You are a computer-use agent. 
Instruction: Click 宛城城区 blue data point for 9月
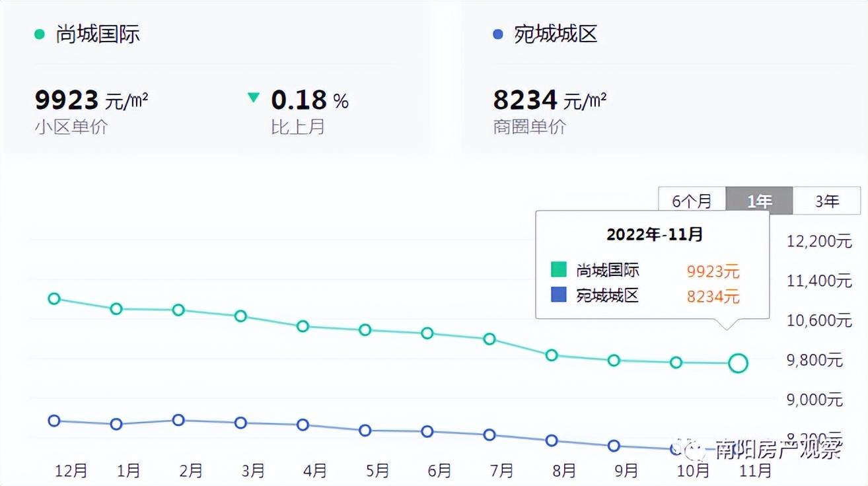click(614, 446)
